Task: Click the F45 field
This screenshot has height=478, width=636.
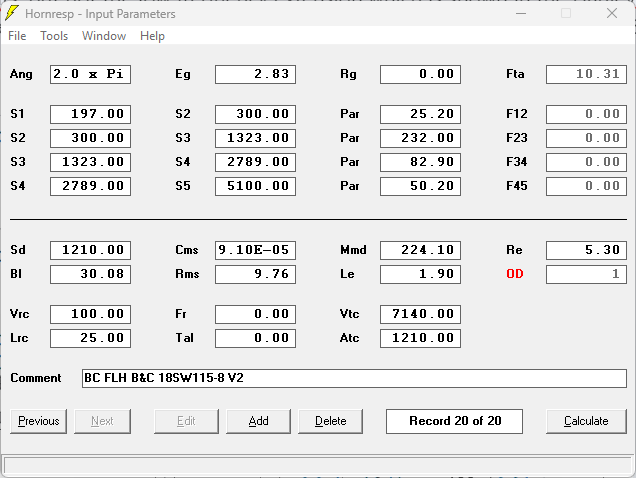Action: coord(586,186)
